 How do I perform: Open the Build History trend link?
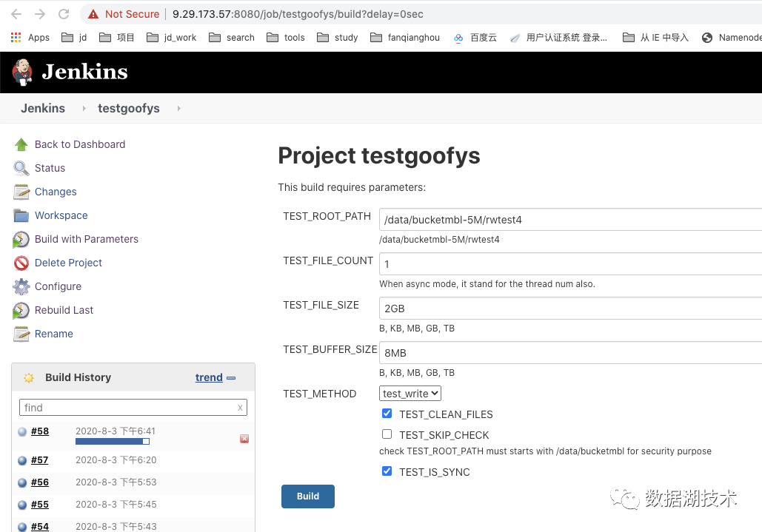click(209, 377)
